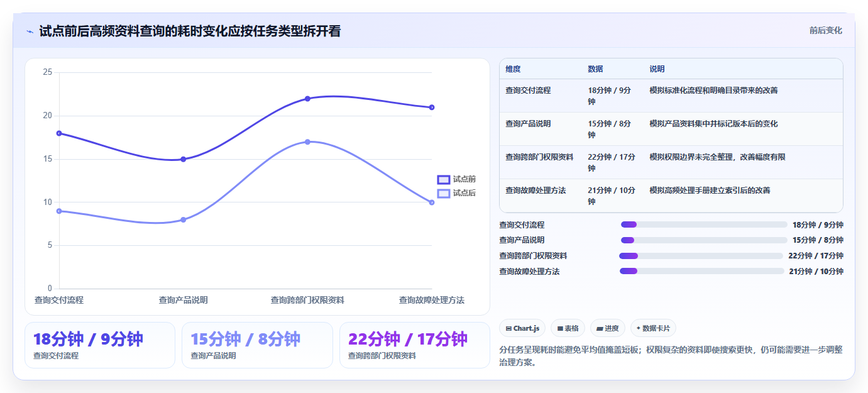Click progress value 21分钟 / 10分钟
This screenshot has width=868, height=393.
click(816, 272)
